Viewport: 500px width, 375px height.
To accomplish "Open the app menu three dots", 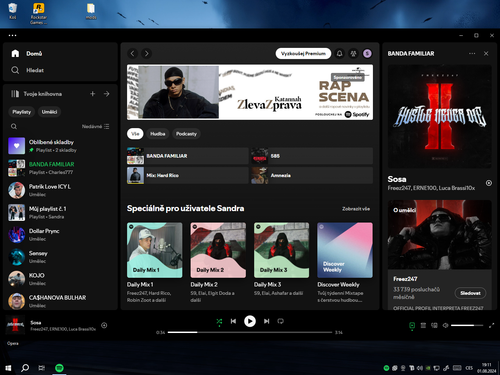I will (x=12, y=35).
